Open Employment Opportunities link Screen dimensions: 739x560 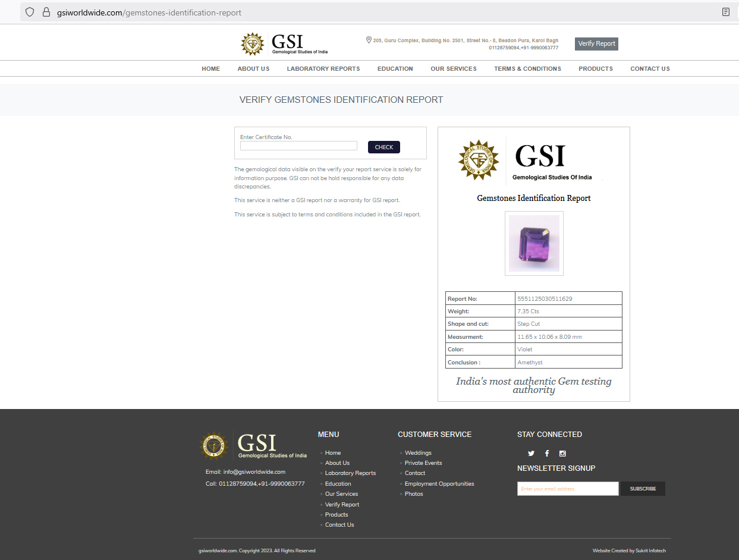coord(439,484)
